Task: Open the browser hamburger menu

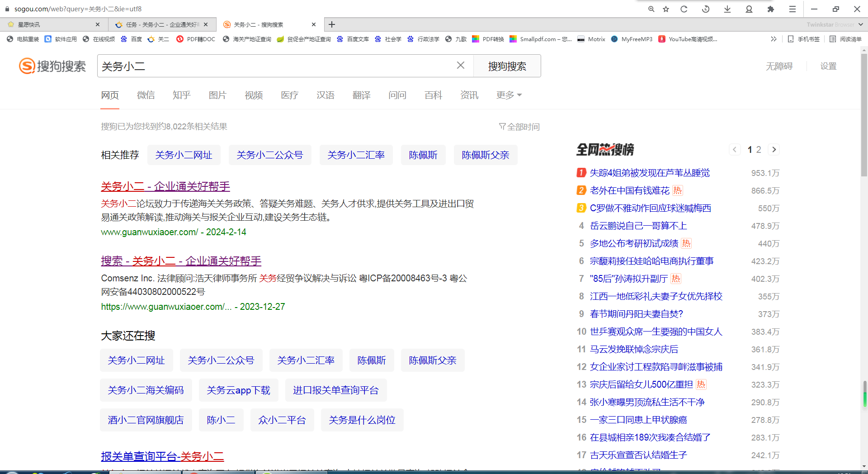Action: point(793,9)
